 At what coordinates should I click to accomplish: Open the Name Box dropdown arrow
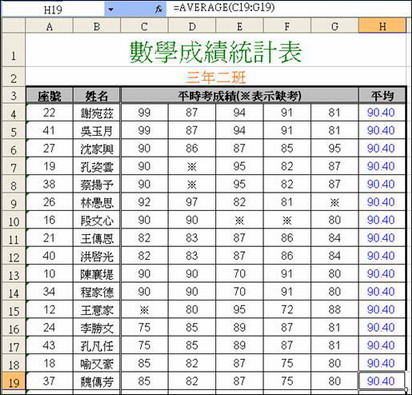[x=111, y=9]
